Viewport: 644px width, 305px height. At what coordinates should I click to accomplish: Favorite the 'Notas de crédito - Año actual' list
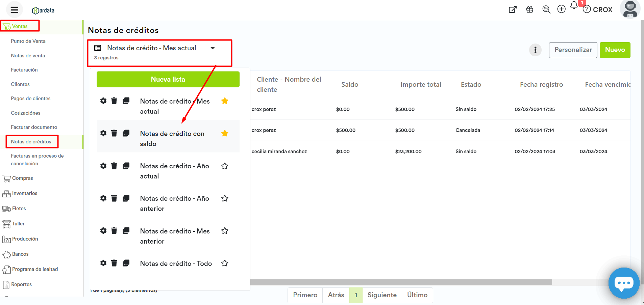[x=225, y=166]
